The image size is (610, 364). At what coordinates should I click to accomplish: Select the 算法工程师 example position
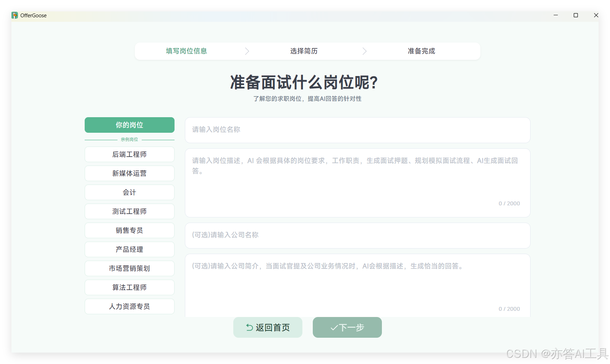click(129, 287)
